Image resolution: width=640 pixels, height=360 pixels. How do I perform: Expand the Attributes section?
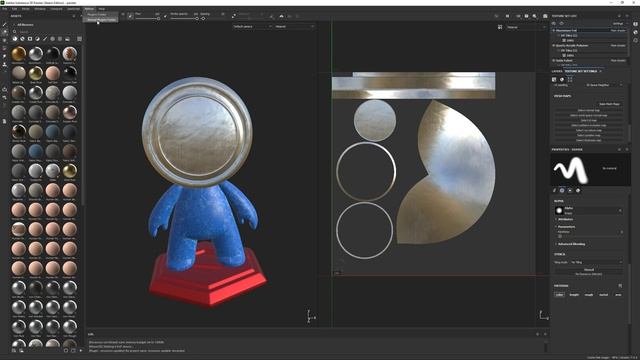coord(565,219)
